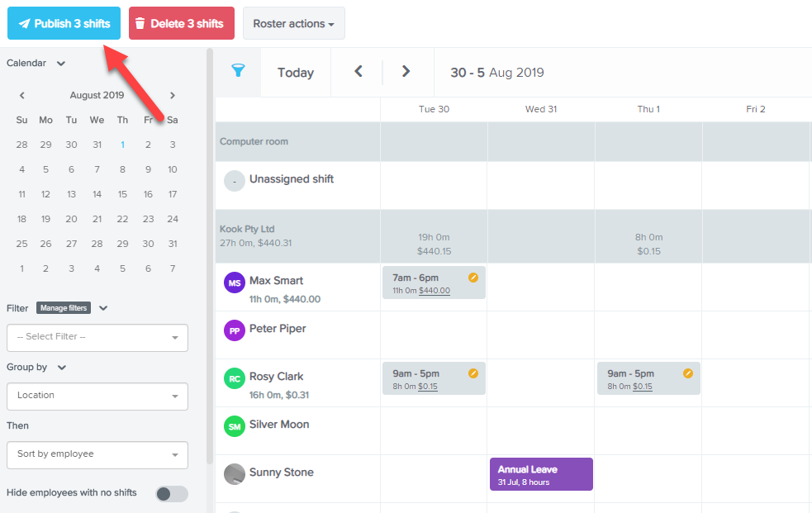The image size is (812, 513).
Task: Click Rosy Clark's avatar icon
Action: coord(232,378)
